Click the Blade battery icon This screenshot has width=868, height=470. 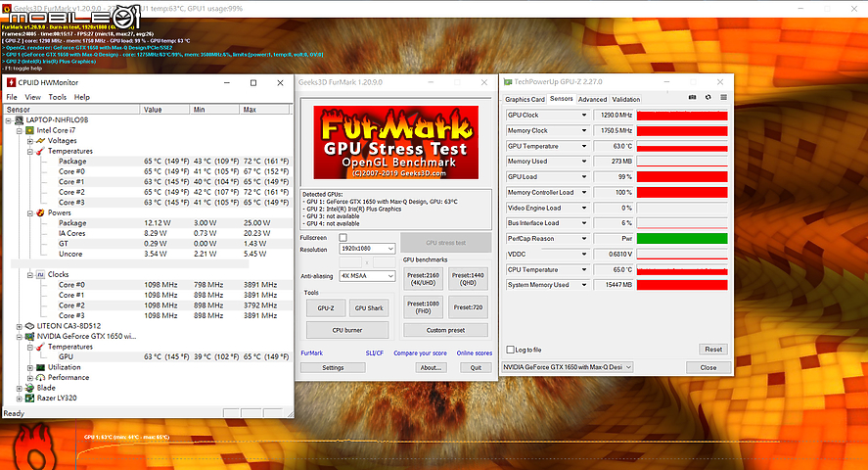[x=30, y=388]
